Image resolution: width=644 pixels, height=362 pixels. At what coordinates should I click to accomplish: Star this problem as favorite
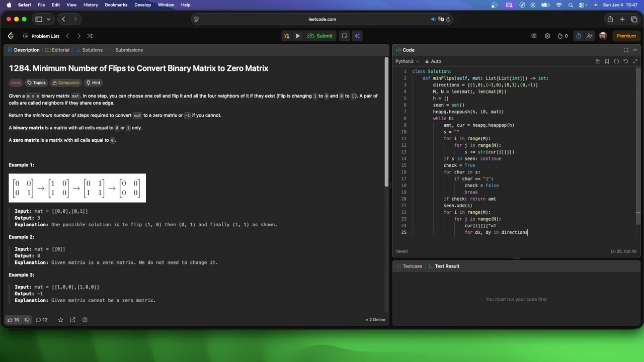[x=60, y=320]
